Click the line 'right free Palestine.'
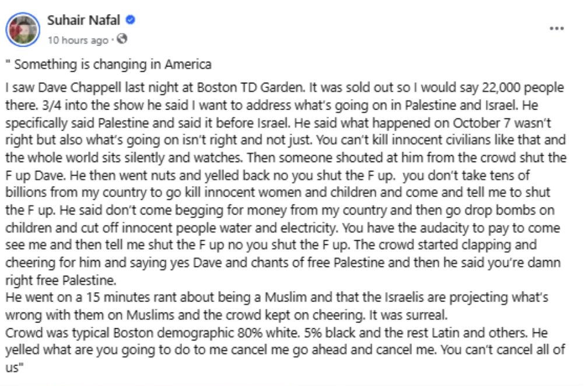The height and width of the screenshot is (386, 588). tap(61, 280)
